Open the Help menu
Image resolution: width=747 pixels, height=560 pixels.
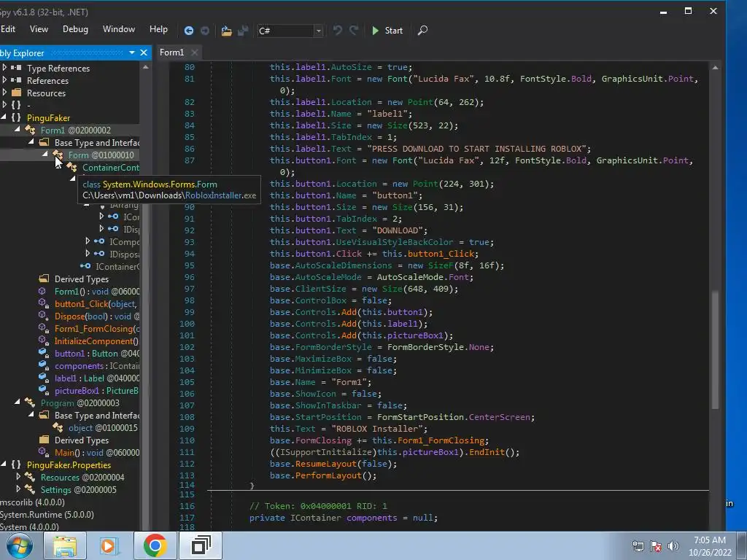pos(158,29)
